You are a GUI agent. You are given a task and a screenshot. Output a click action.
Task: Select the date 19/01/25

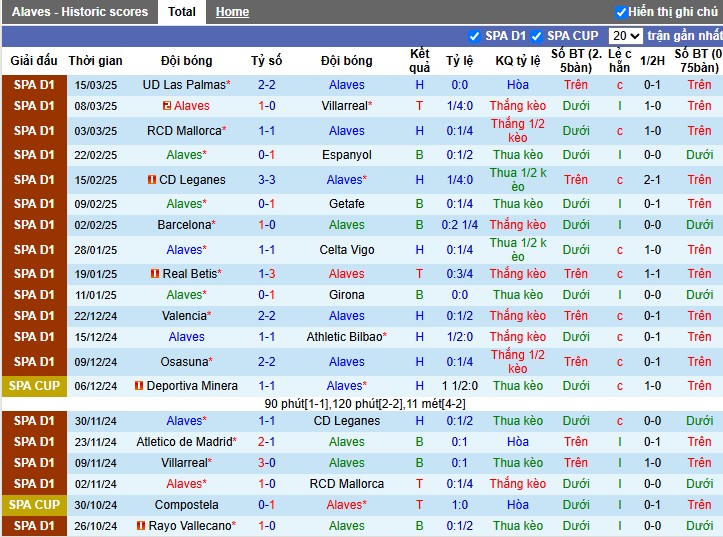[x=95, y=274]
